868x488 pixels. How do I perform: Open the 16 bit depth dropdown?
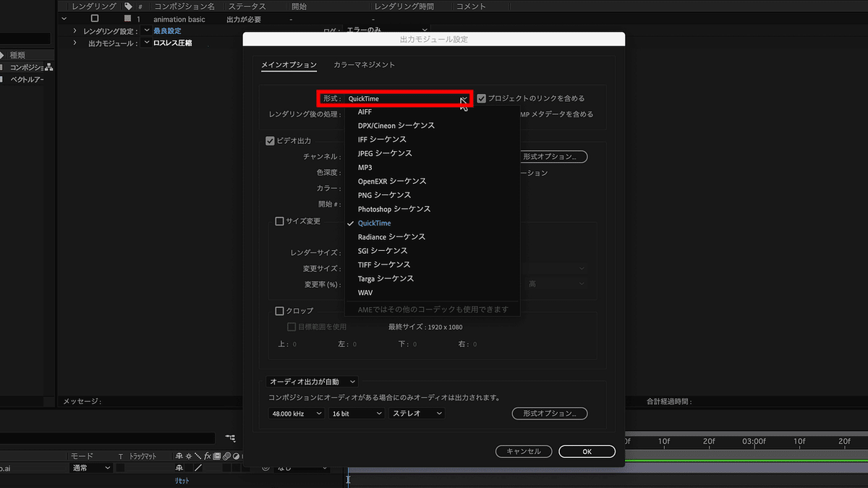357,414
